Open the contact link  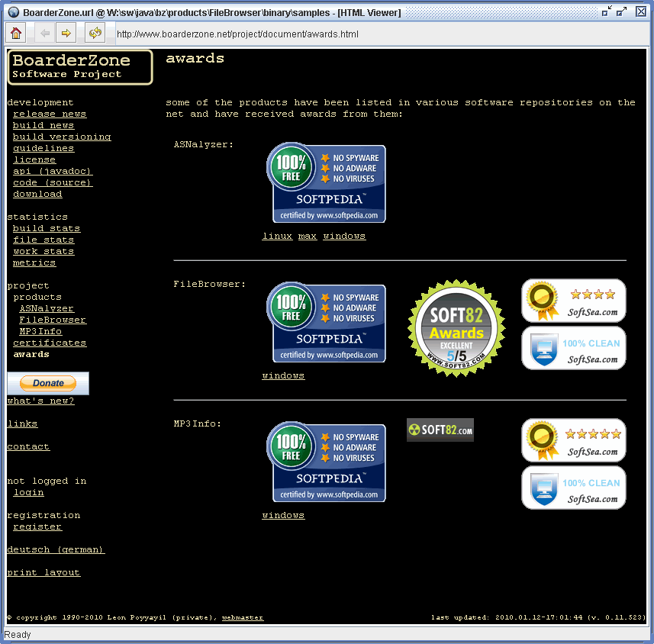[28, 446]
